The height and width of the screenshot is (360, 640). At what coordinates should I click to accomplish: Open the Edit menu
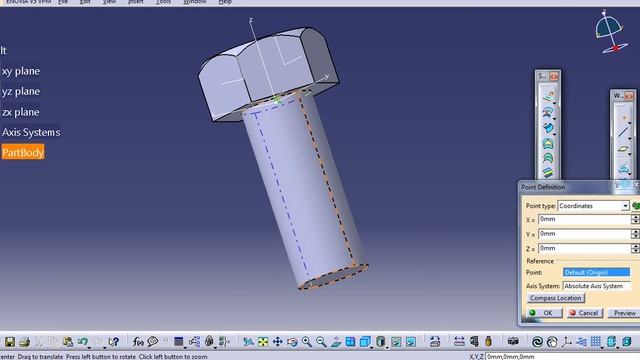coord(85,2)
